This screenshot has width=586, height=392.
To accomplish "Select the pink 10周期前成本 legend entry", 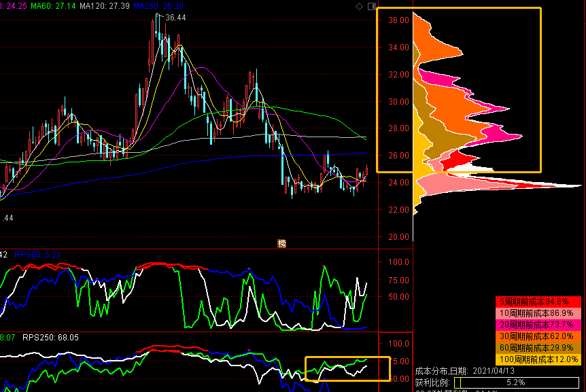I will coord(538,313).
